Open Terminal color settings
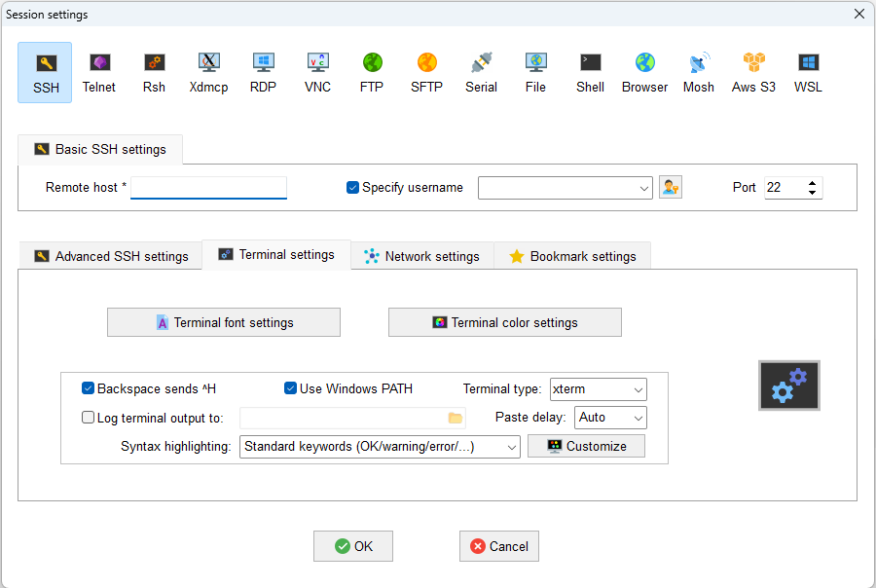Viewport: 876px width, 588px height. coord(505,322)
